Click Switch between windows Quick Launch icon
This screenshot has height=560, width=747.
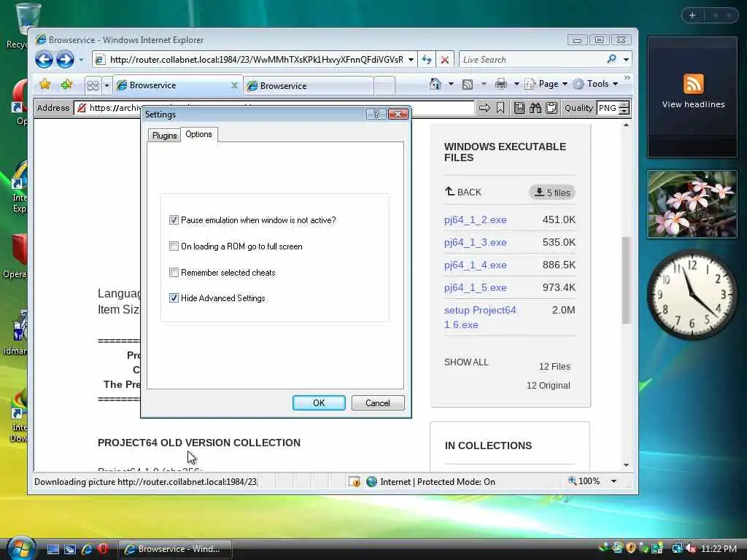70,549
